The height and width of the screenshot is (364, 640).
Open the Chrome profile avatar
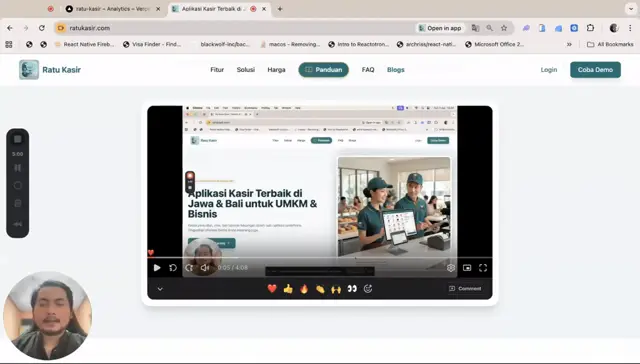point(614,28)
